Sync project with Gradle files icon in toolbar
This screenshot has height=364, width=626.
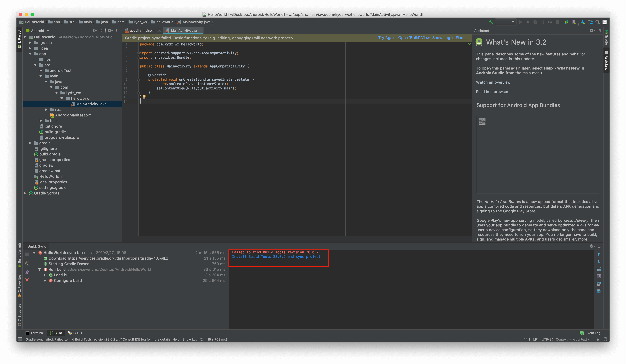(x=566, y=22)
